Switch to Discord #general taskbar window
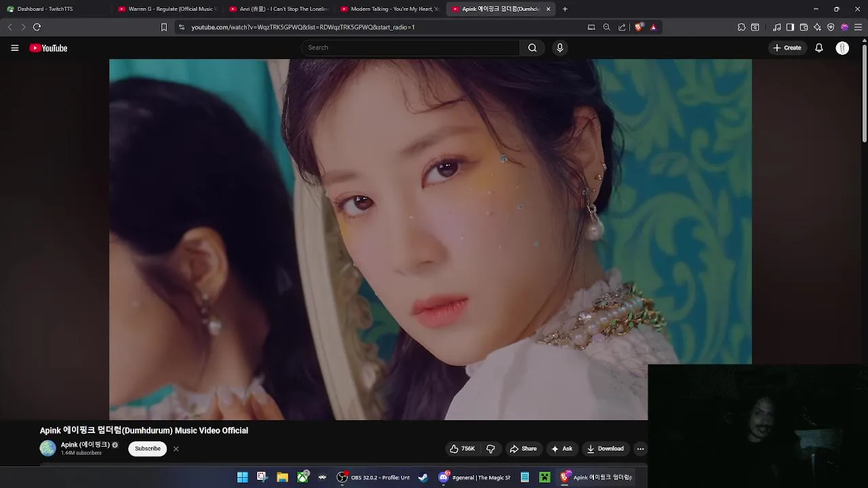Screen dimensions: 868x488 (475, 477)
